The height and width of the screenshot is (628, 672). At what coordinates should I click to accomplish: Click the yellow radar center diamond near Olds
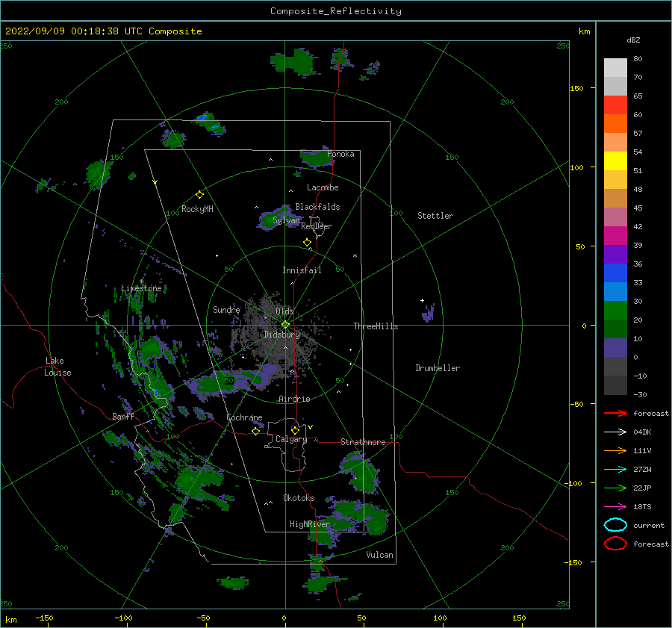click(285, 325)
